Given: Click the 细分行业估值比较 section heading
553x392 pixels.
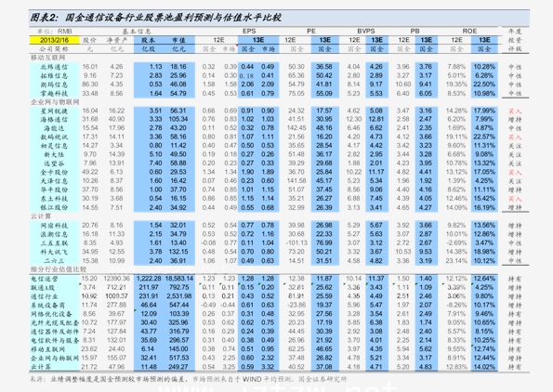Looking at the screenshot, I should point(59,269).
